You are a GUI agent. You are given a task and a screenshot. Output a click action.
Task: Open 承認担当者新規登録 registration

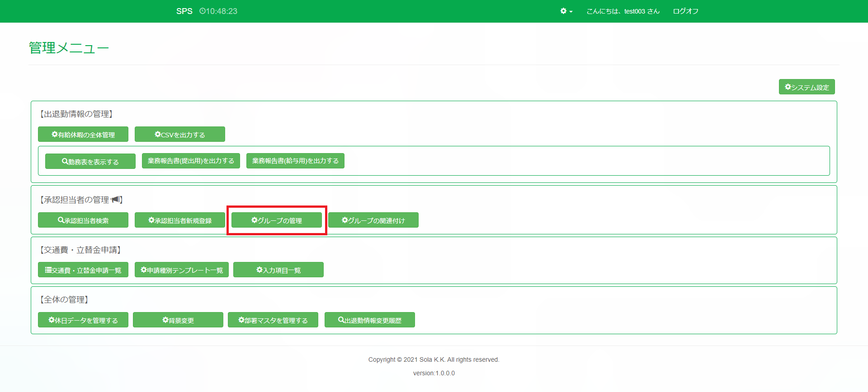[x=180, y=220]
